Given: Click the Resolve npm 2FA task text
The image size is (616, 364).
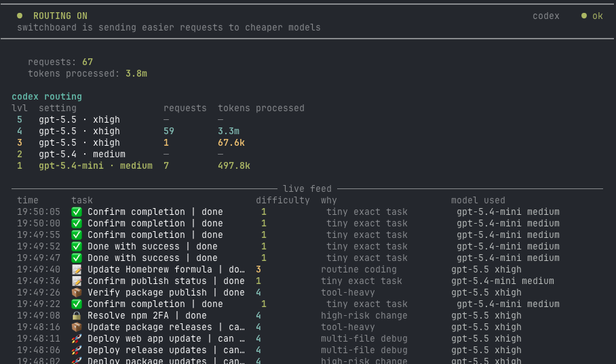Looking at the screenshot, I should coord(147,316).
